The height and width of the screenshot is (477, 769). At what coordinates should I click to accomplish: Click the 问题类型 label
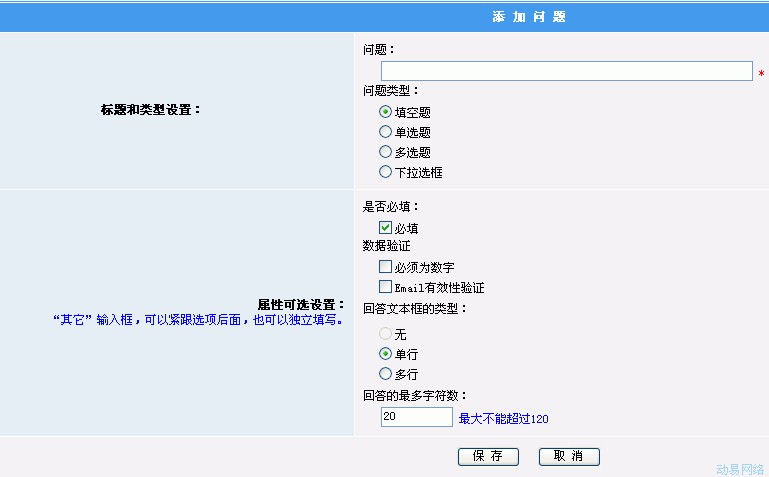[391, 91]
